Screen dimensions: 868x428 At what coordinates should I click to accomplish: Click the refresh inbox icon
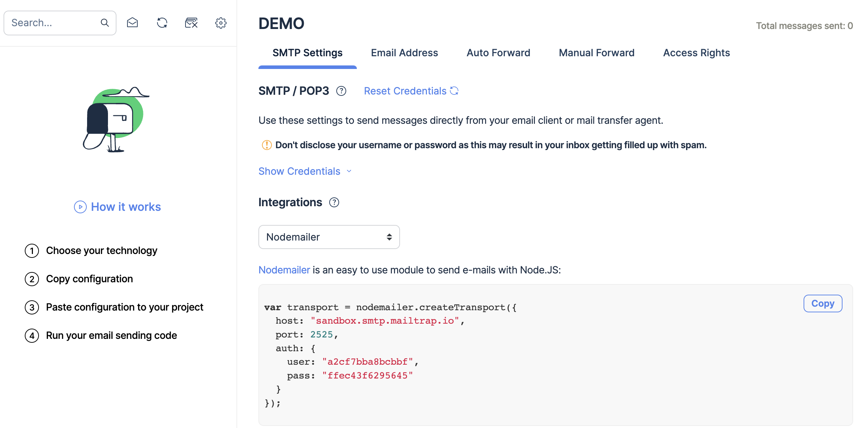(162, 23)
